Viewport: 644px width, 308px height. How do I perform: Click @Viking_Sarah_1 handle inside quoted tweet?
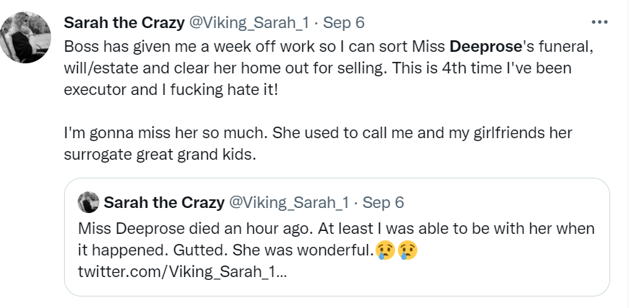(x=289, y=202)
